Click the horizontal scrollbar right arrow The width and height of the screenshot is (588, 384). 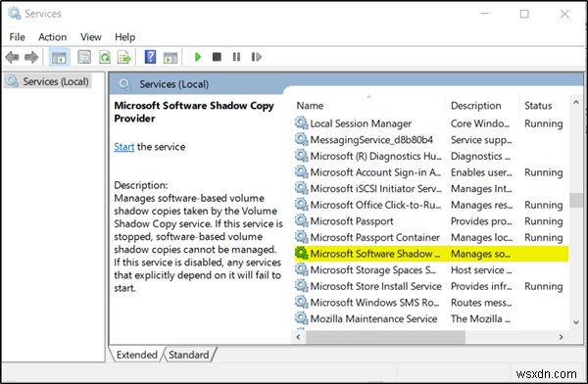click(x=561, y=337)
